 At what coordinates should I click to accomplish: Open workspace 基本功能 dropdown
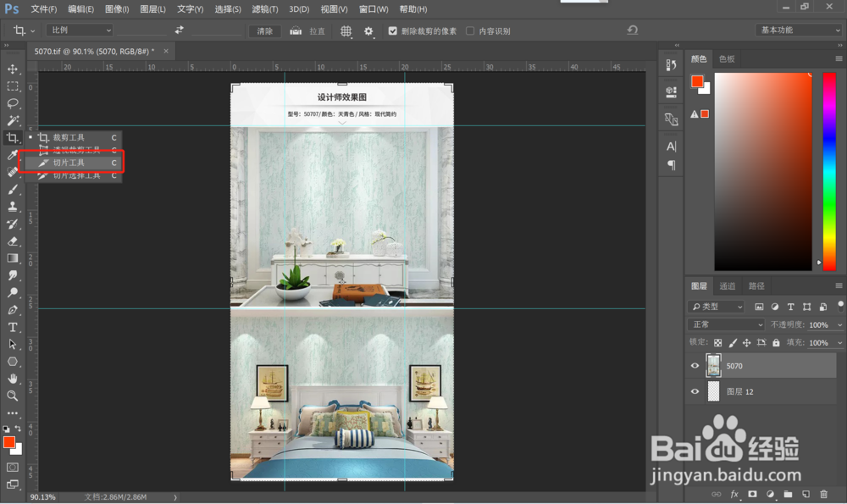799,30
